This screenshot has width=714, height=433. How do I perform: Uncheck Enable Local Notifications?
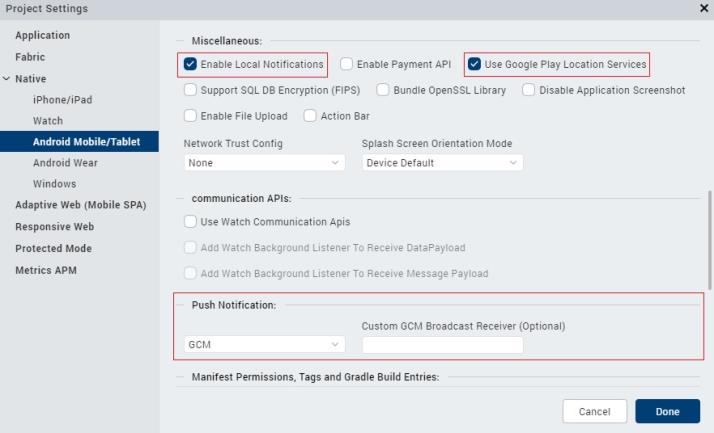(191, 65)
